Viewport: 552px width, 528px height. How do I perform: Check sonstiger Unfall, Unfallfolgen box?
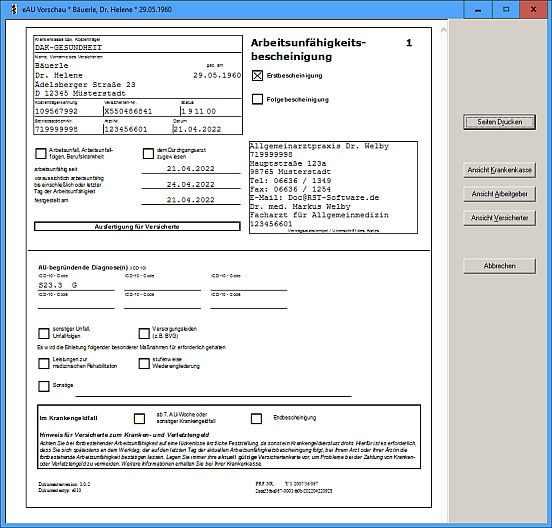pos(44,333)
